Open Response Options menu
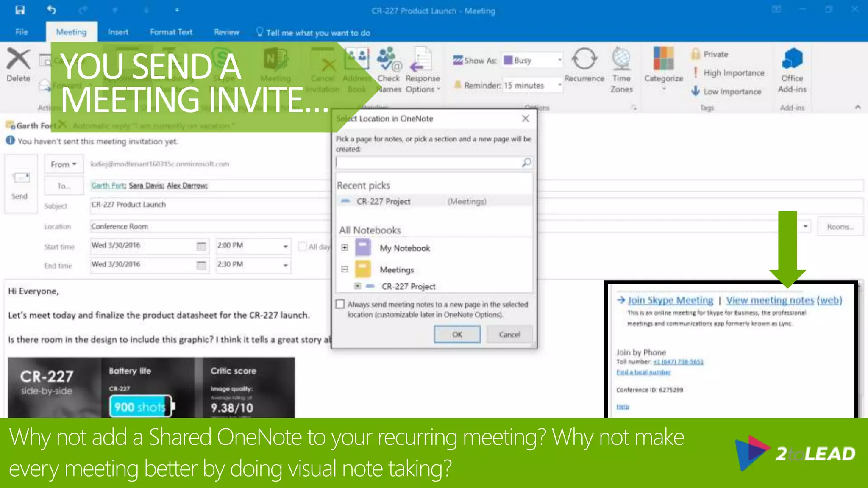The width and height of the screenshot is (868, 488). (x=423, y=70)
